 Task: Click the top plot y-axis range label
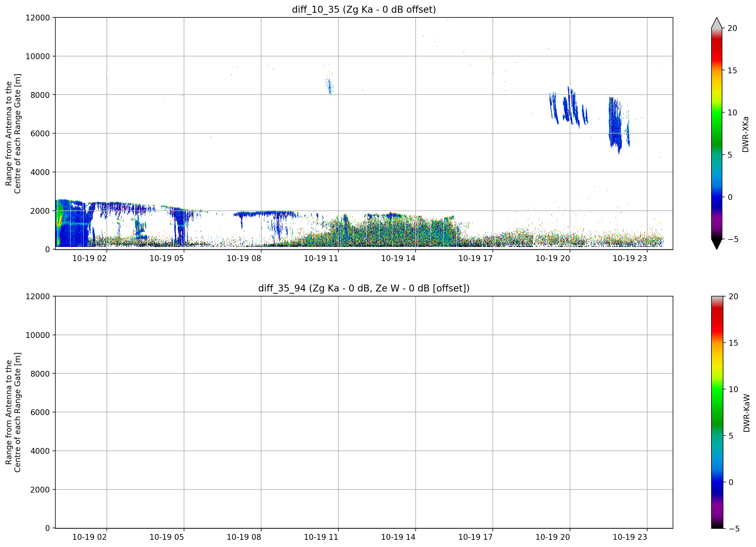pyautogui.click(x=13, y=134)
